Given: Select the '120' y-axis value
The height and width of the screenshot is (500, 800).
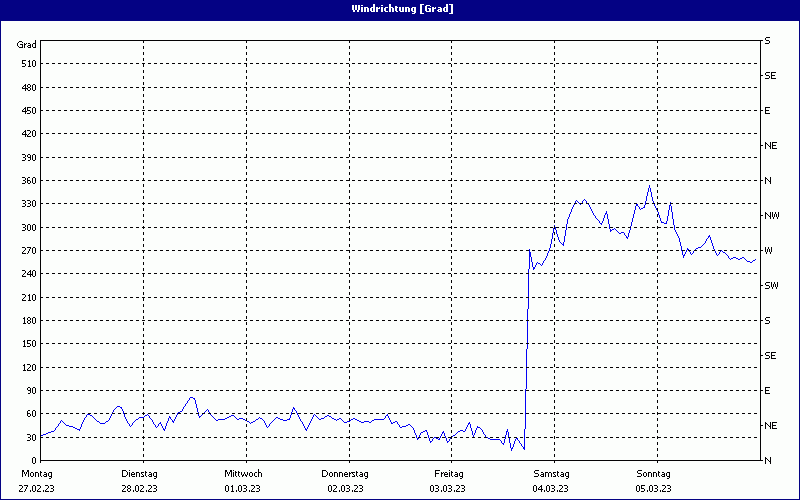Looking at the screenshot, I should (29, 367).
